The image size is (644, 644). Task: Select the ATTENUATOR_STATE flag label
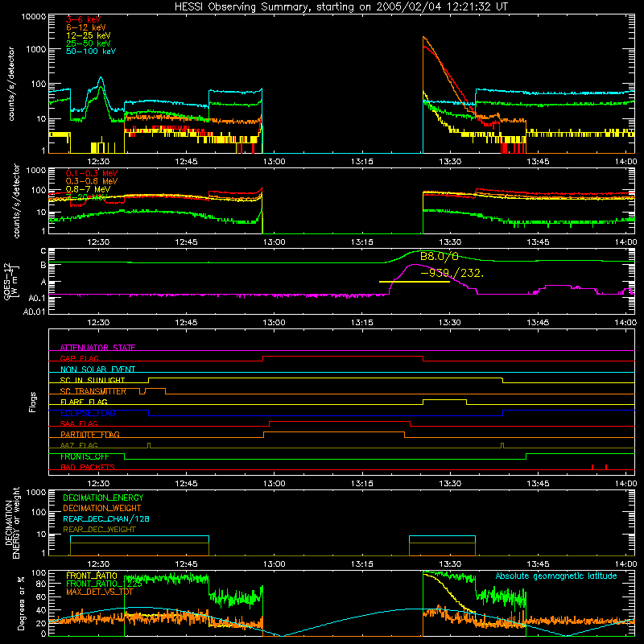97,348
